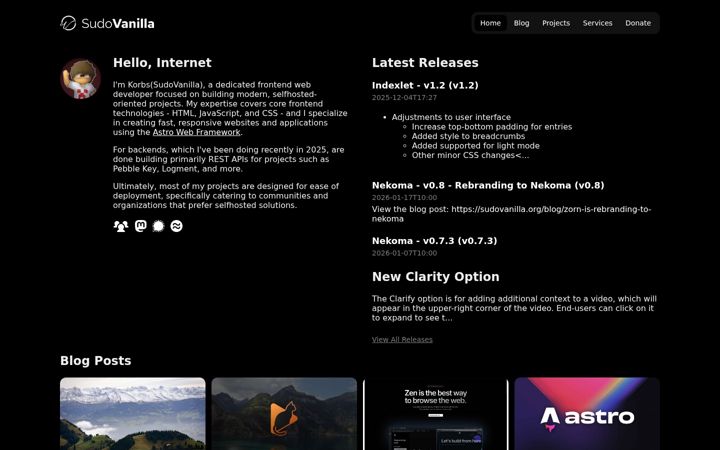The image size is (720, 450).
Task: Click the Hello, Internet heading
Action: coord(162,63)
